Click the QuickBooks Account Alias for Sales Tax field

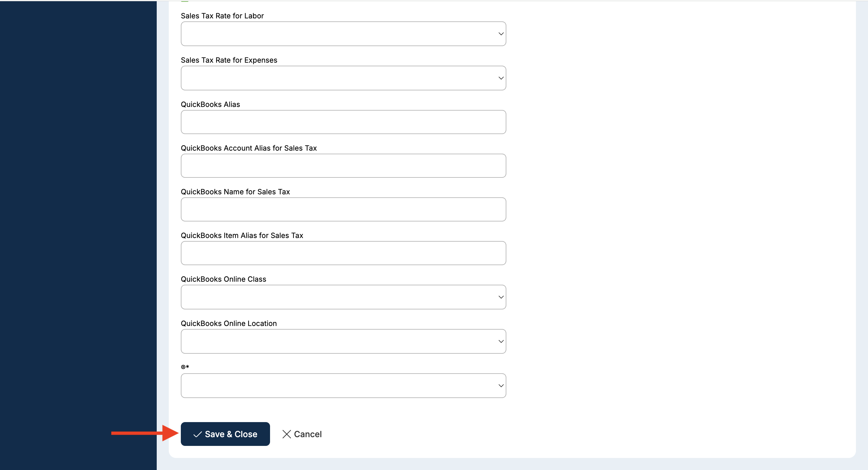click(343, 166)
